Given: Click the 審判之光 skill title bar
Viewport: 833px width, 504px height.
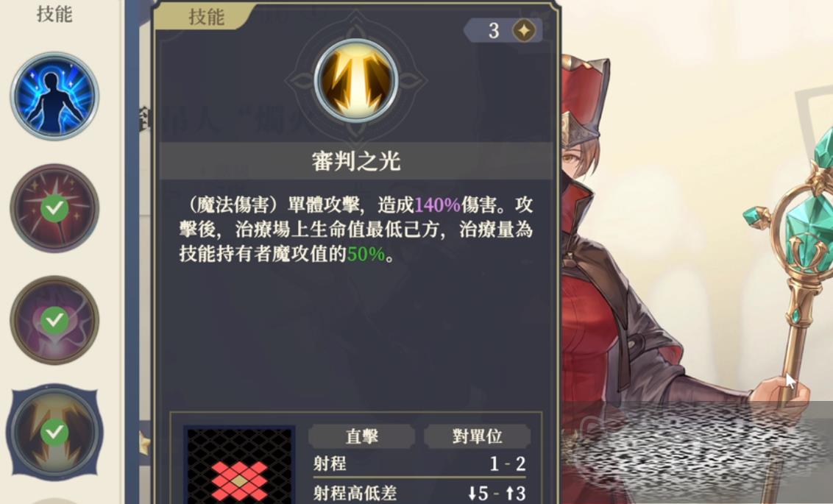Looking at the screenshot, I should (x=356, y=161).
